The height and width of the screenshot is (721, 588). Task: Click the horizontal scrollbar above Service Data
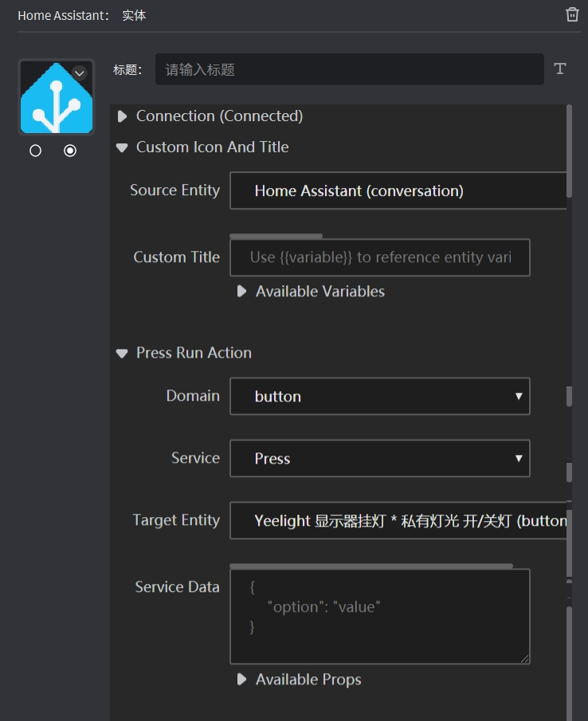coord(370,566)
